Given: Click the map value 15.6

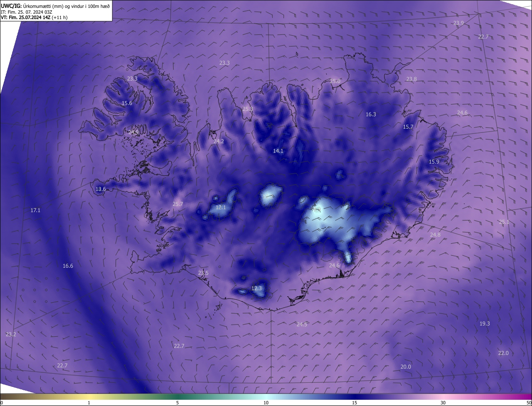Looking at the screenshot, I should tap(127, 103).
